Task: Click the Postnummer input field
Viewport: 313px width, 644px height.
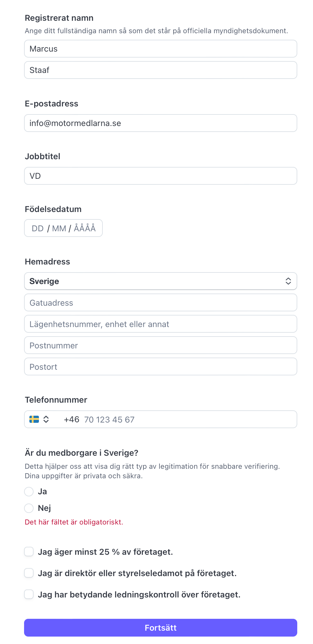Action: click(160, 345)
